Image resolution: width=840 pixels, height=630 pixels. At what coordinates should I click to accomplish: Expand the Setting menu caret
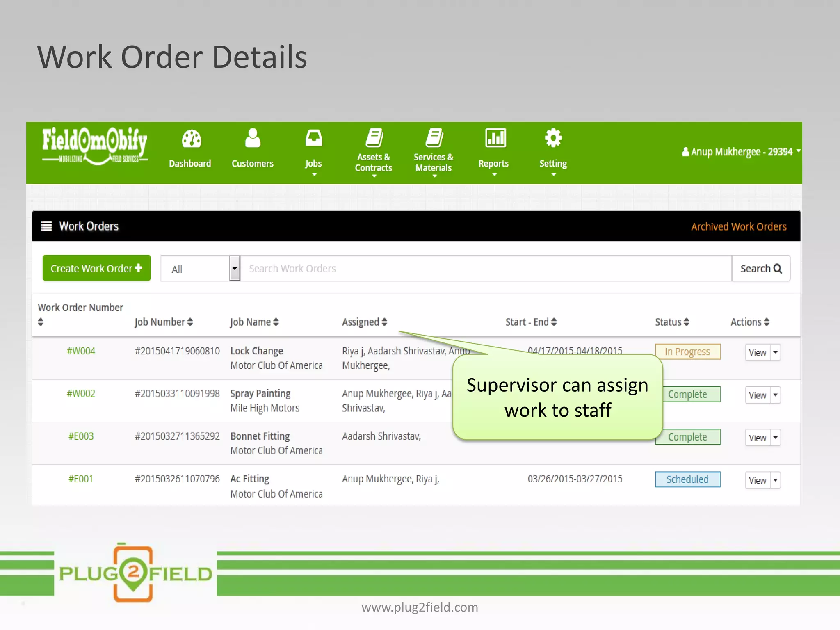554,175
